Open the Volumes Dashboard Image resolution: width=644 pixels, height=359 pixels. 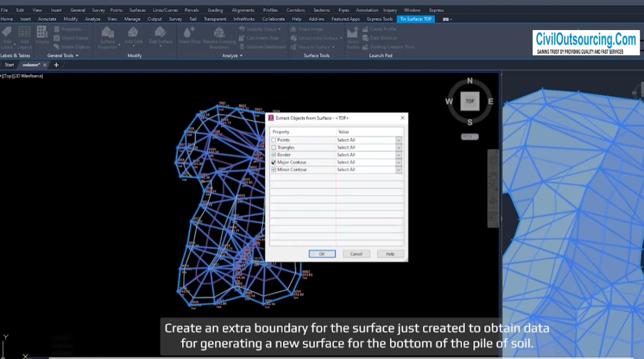click(x=262, y=47)
